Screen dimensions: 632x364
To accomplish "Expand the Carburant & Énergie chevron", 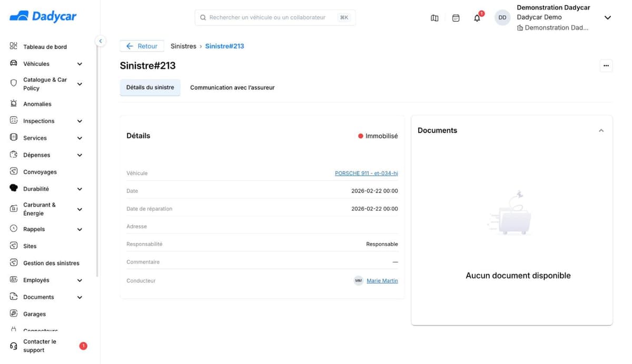I will pyautogui.click(x=80, y=209).
